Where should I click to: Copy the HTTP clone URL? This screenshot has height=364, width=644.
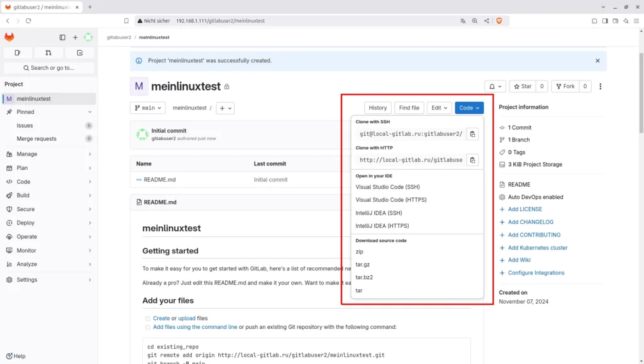click(x=473, y=160)
